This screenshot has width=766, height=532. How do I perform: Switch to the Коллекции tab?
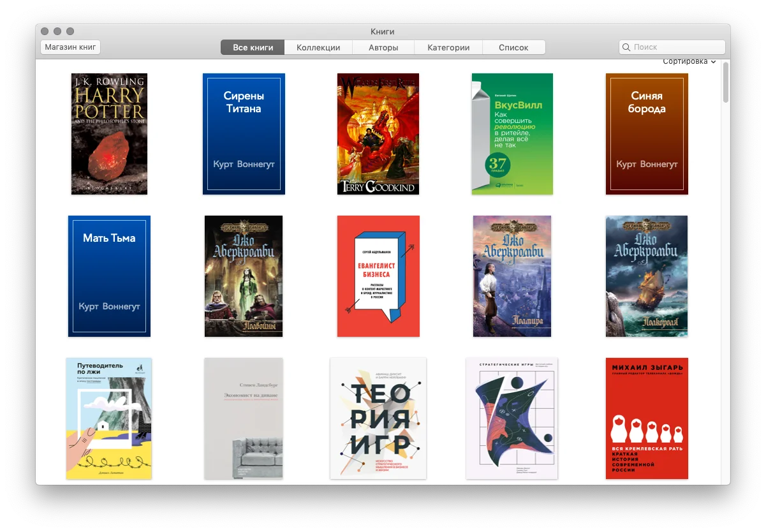318,47
